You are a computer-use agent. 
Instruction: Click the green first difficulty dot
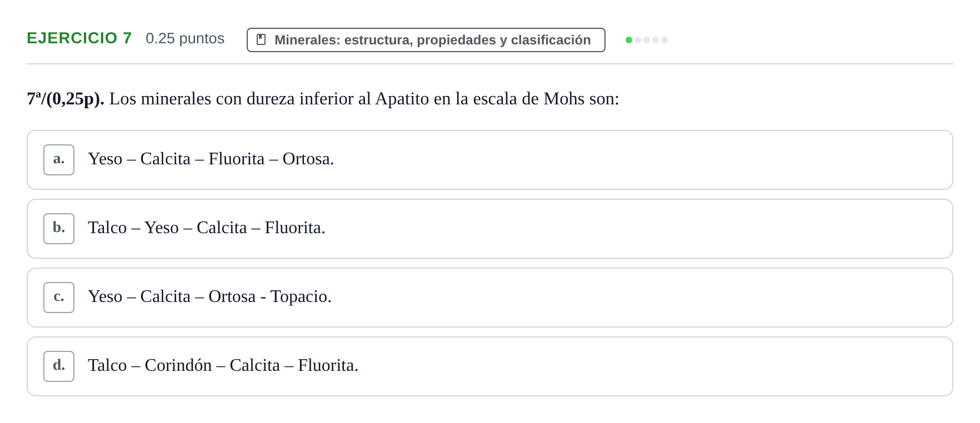[629, 40]
